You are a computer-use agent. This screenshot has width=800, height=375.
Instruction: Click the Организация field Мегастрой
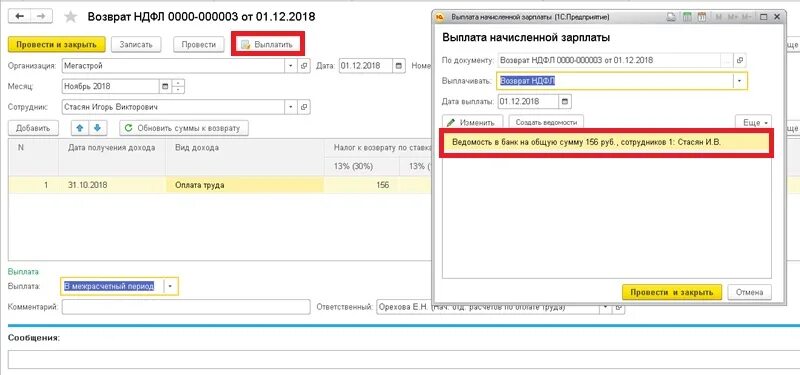(173, 66)
